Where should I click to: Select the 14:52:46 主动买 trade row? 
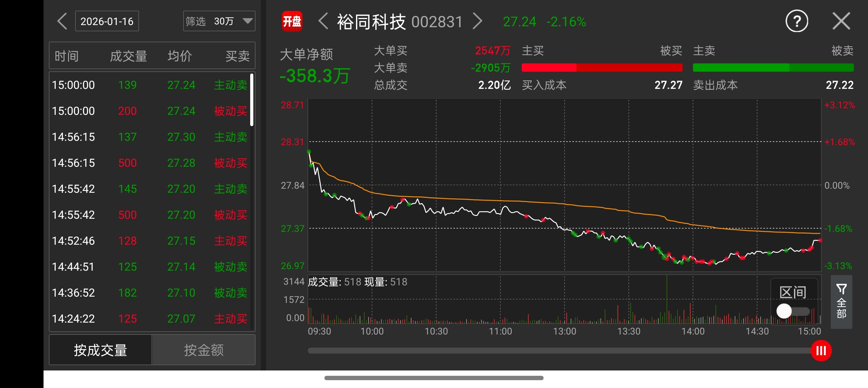pyautogui.click(x=150, y=241)
